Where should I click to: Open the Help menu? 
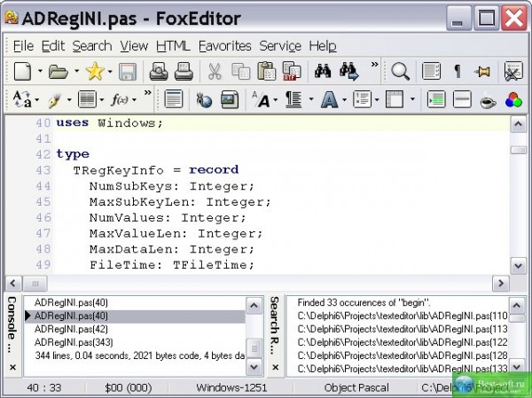click(x=323, y=46)
